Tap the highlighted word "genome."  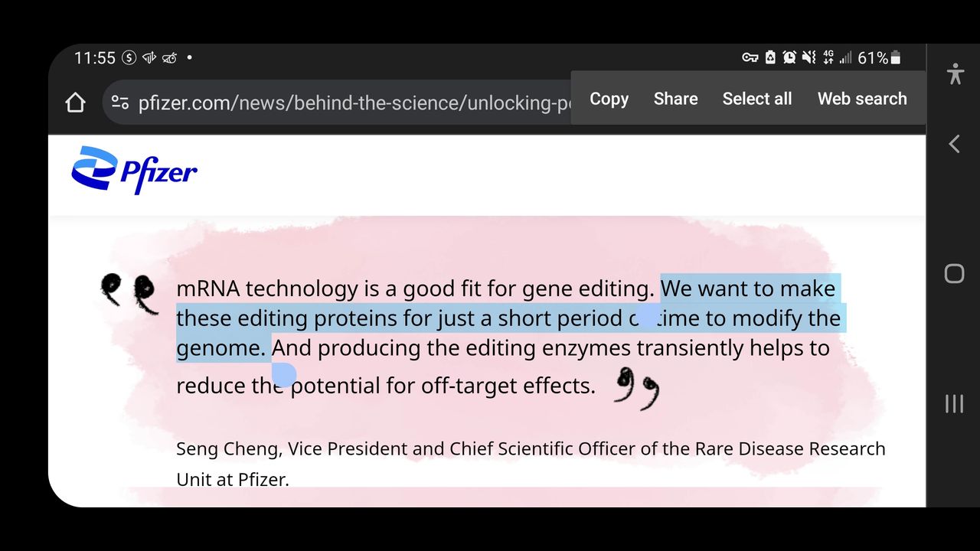click(221, 349)
